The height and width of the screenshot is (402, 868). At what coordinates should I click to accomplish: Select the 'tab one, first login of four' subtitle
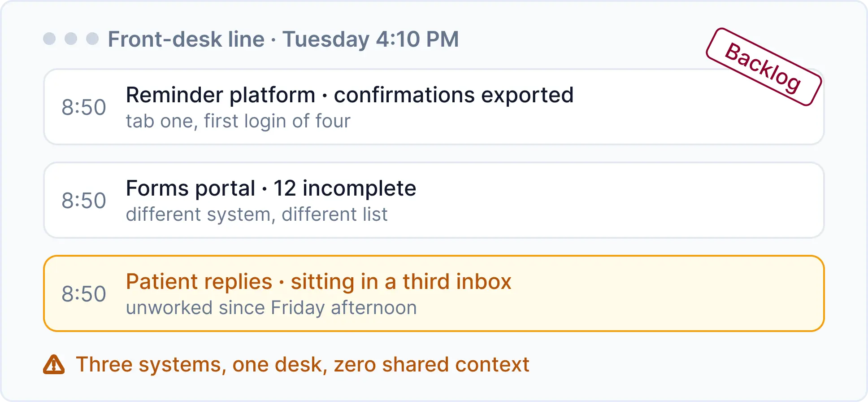pos(238,121)
